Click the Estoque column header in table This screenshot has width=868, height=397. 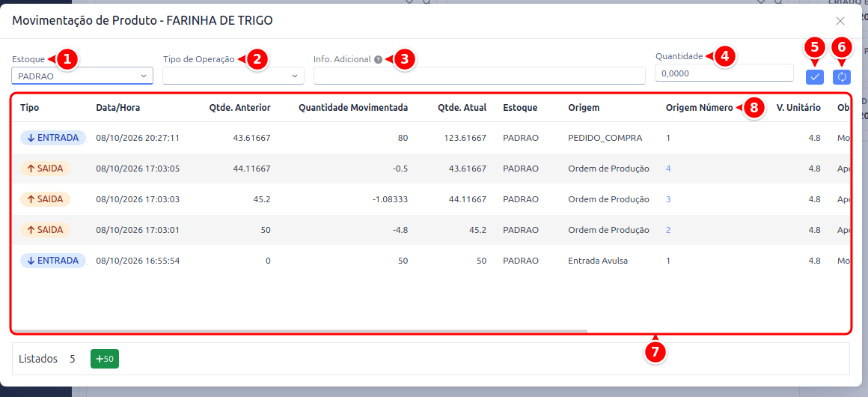(x=520, y=108)
